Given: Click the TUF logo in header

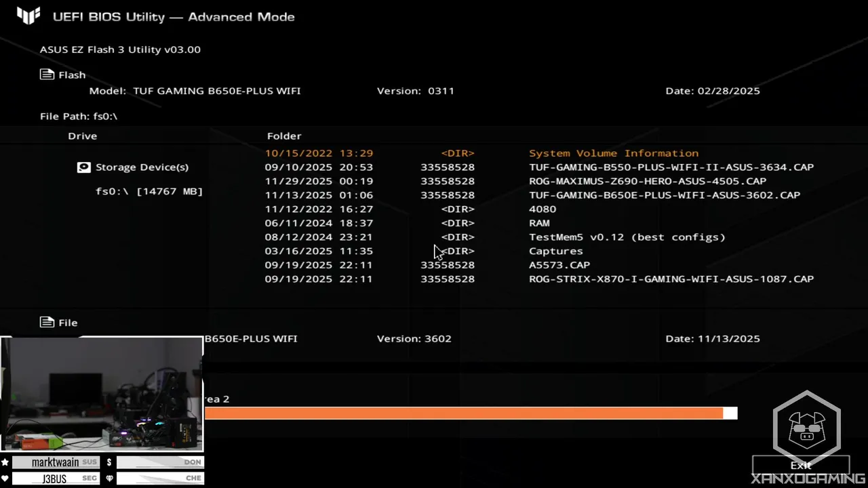Looking at the screenshot, I should [28, 16].
